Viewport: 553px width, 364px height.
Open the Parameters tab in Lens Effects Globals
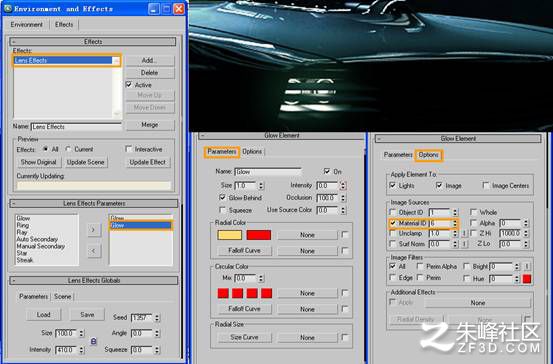34,297
